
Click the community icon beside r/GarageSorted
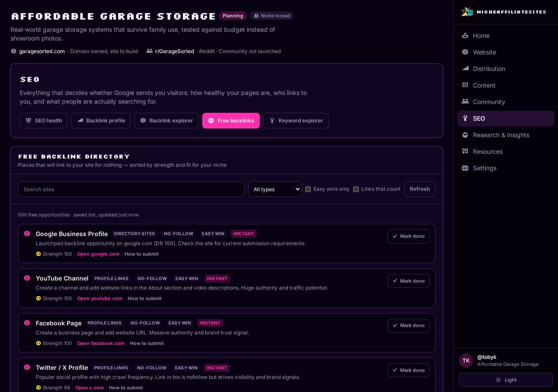click(x=150, y=51)
